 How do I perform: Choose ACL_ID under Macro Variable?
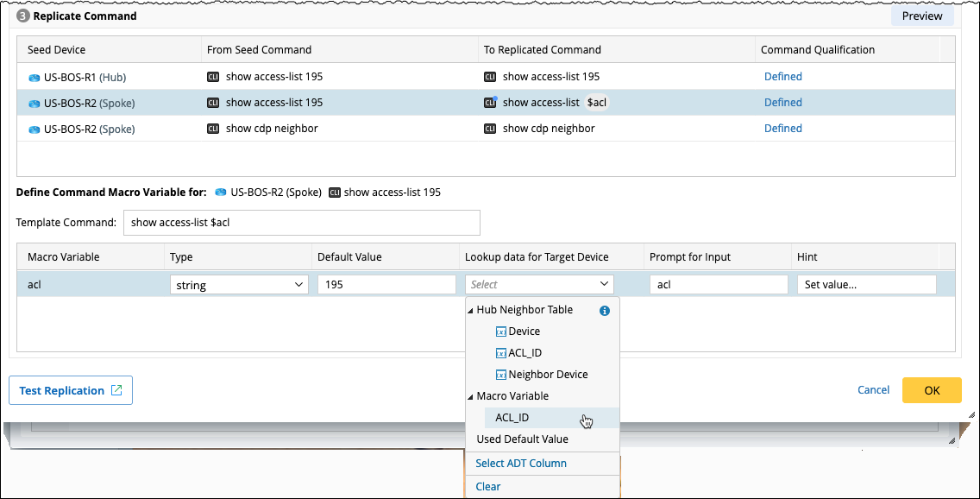[512, 418]
